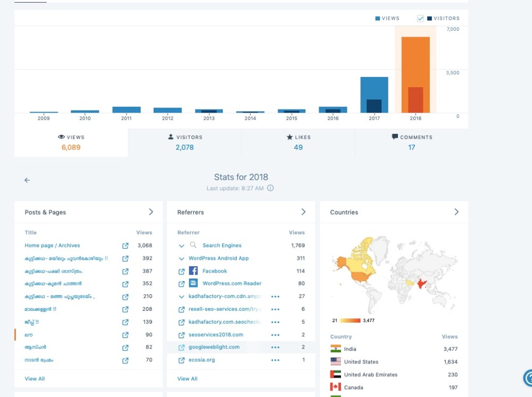This screenshot has width=532, height=397.
Task: Switch to the Likes stats tab
Action: pos(298,142)
